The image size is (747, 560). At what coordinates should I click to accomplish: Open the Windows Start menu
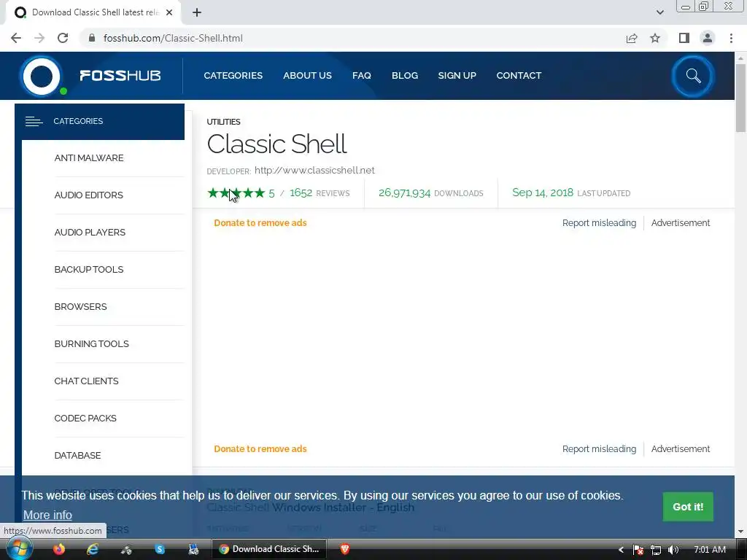click(x=18, y=549)
